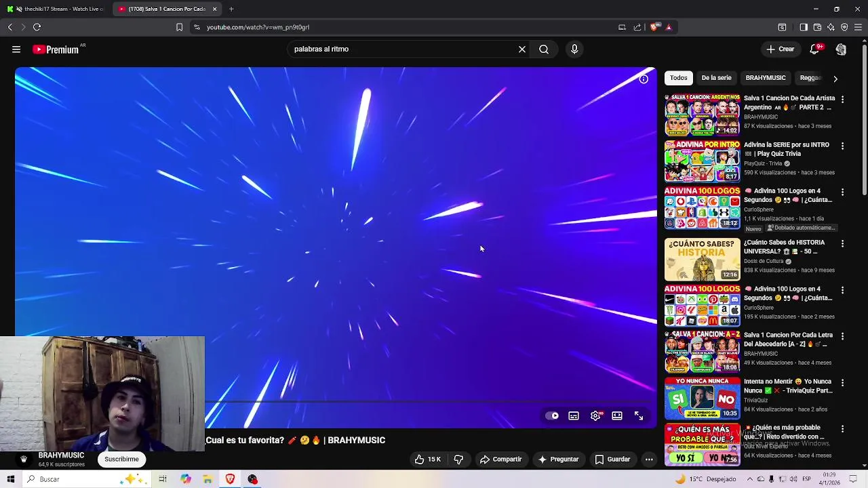Open YouTube notifications bell
The image size is (868, 488).
815,49
